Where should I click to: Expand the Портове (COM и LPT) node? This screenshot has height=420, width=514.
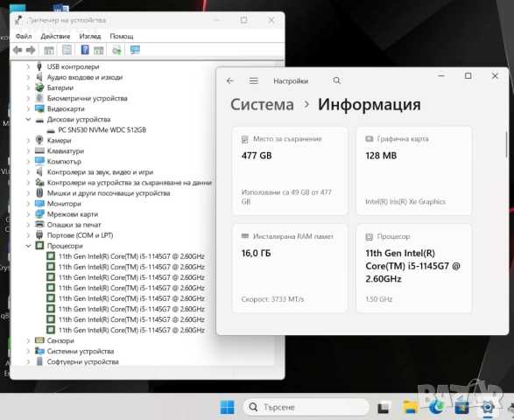tap(28, 235)
